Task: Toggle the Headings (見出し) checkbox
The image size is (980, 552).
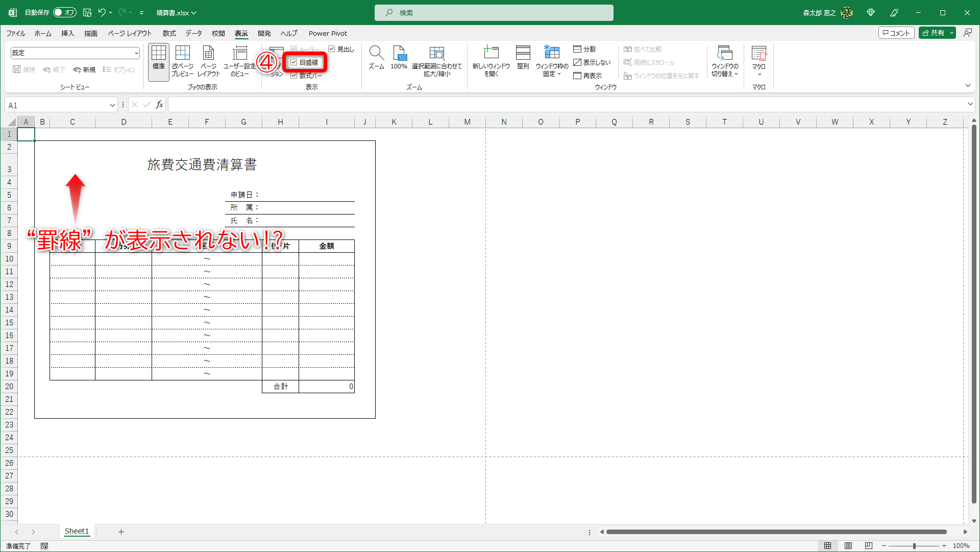Action: point(332,49)
